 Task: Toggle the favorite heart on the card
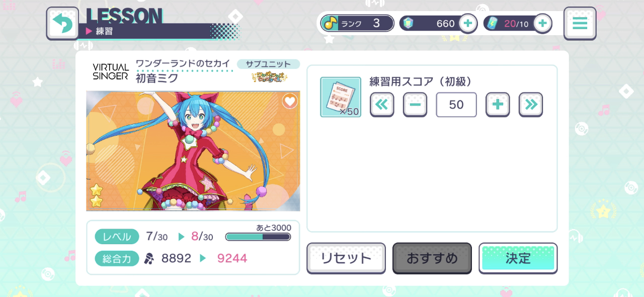pos(290,101)
